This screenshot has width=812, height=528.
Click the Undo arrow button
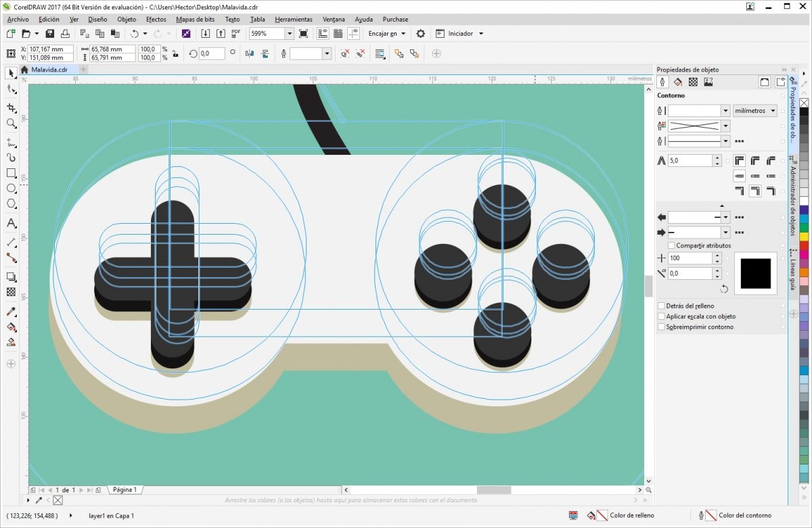(134, 33)
